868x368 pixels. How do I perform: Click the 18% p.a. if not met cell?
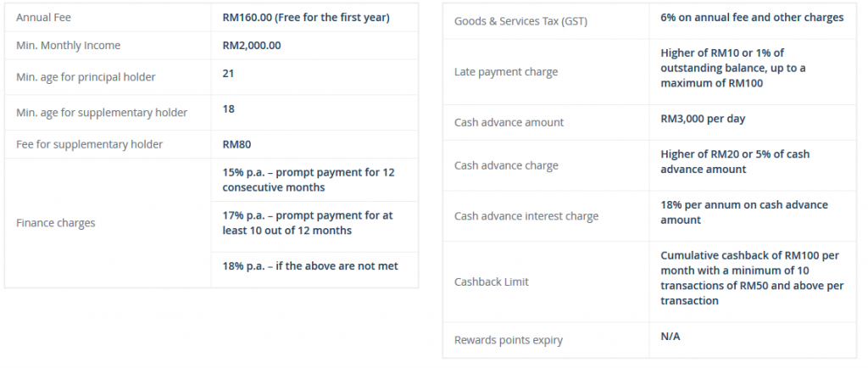pyautogui.click(x=314, y=270)
